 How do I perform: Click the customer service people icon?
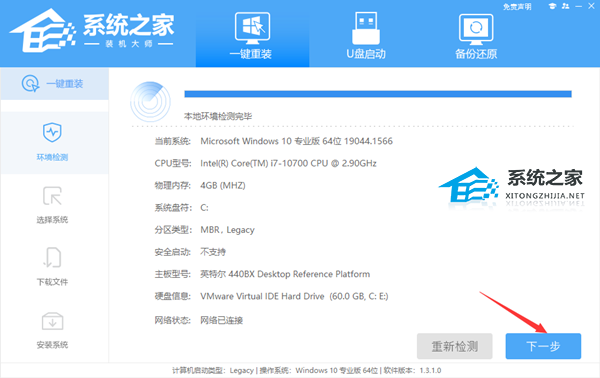click(x=565, y=6)
